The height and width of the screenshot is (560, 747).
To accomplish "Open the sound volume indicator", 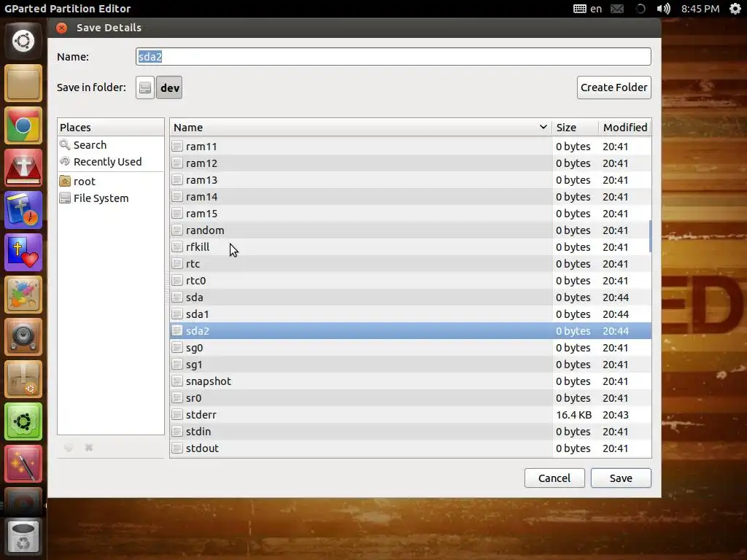I will [663, 9].
